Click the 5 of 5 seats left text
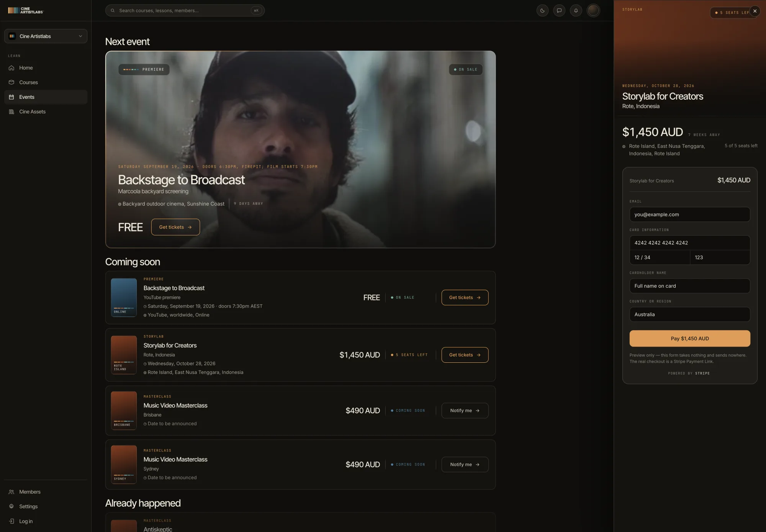The image size is (766, 532). click(x=741, y=146)
